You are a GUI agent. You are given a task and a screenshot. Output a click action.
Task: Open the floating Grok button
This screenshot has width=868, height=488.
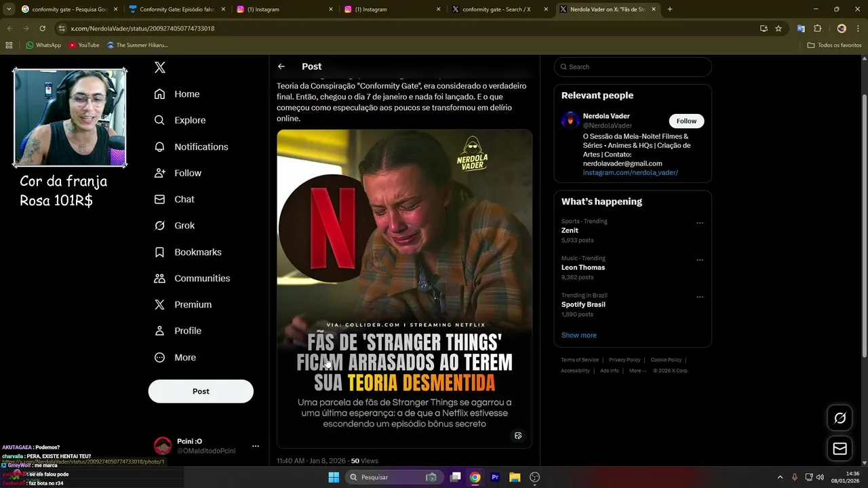pyautogui.click(x=840, y=418)
